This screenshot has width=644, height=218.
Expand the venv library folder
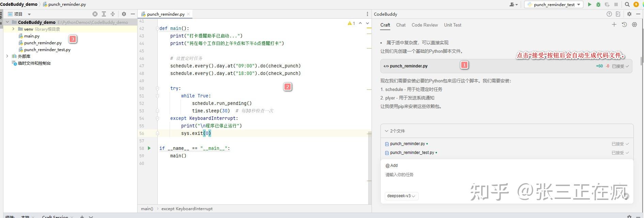pos(13,29)
